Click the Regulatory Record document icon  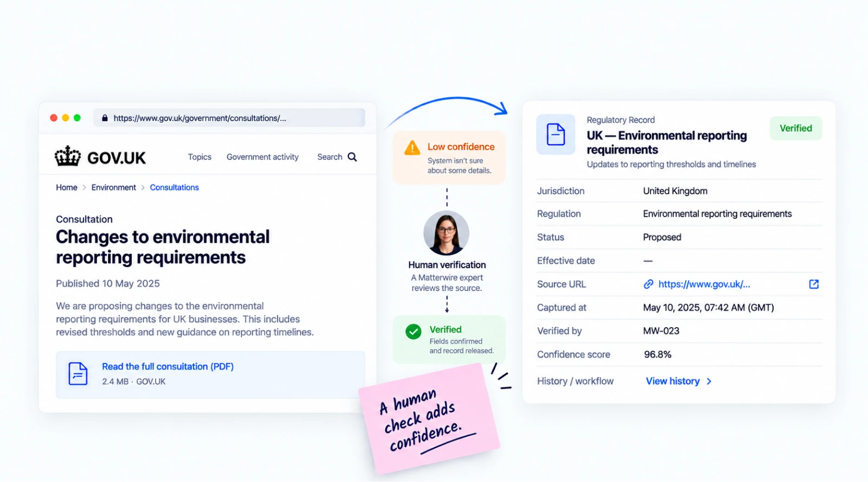[556, 134]
